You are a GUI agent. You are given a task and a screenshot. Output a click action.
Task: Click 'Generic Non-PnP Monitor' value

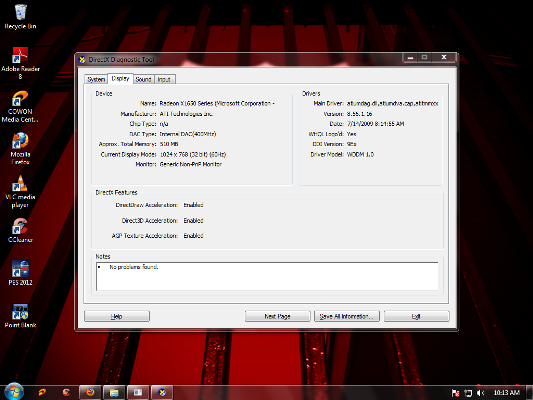[190, 164]
